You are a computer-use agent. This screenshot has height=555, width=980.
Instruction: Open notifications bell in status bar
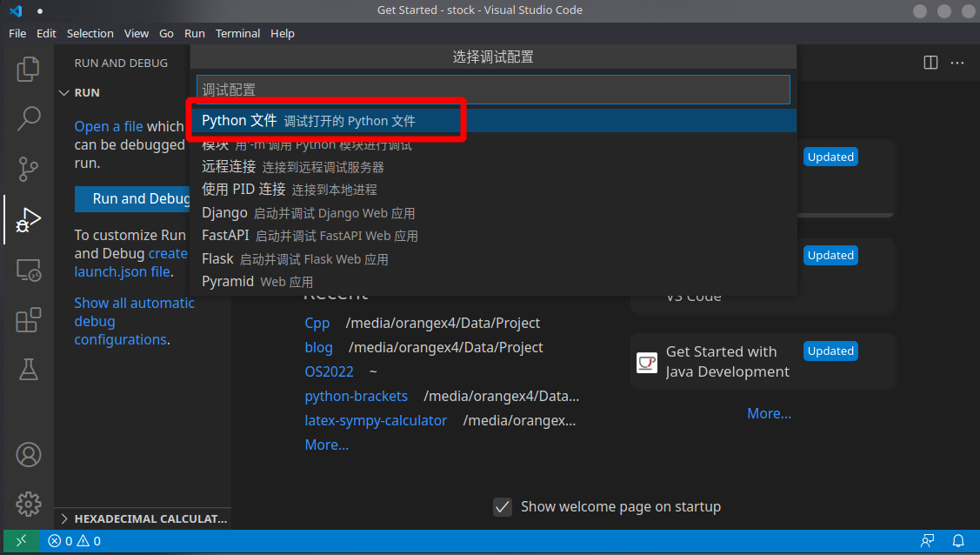(957, 540)
